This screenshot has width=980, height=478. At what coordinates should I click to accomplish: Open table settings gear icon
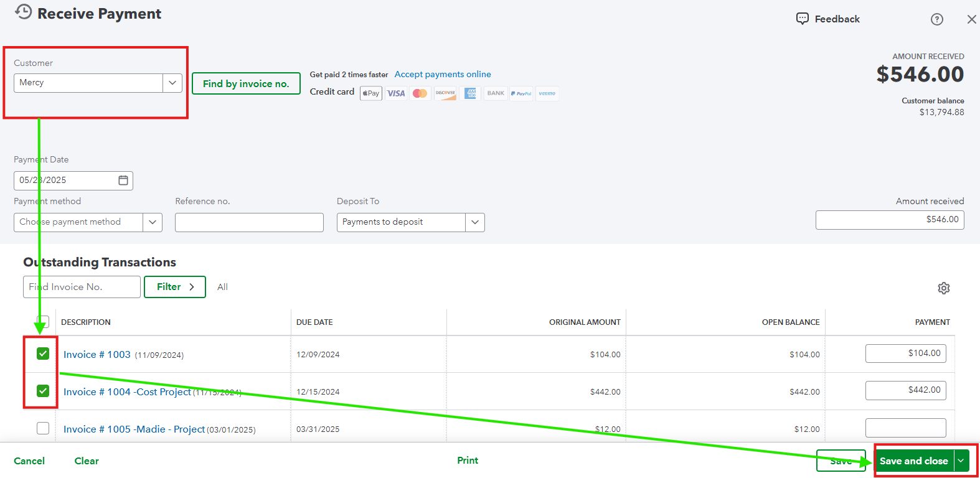click(944, 288)
